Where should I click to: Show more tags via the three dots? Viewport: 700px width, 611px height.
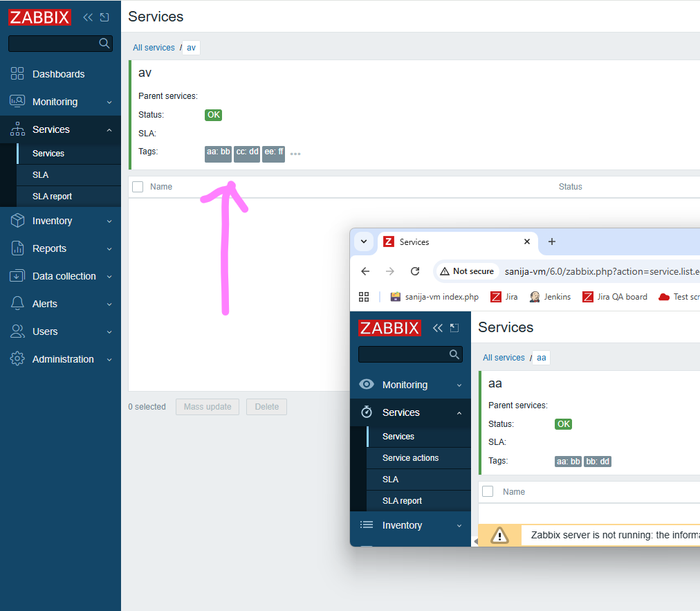(295, 154)
